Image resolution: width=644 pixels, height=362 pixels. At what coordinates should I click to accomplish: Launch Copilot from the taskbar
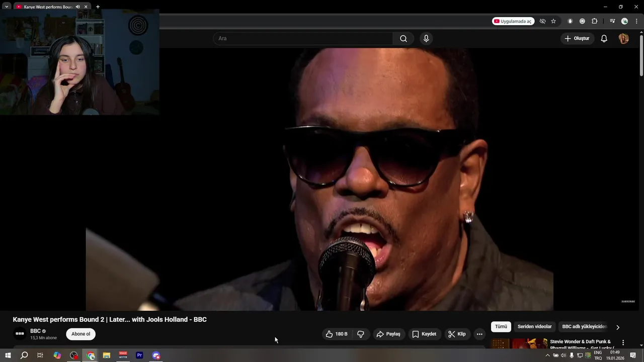57,355
